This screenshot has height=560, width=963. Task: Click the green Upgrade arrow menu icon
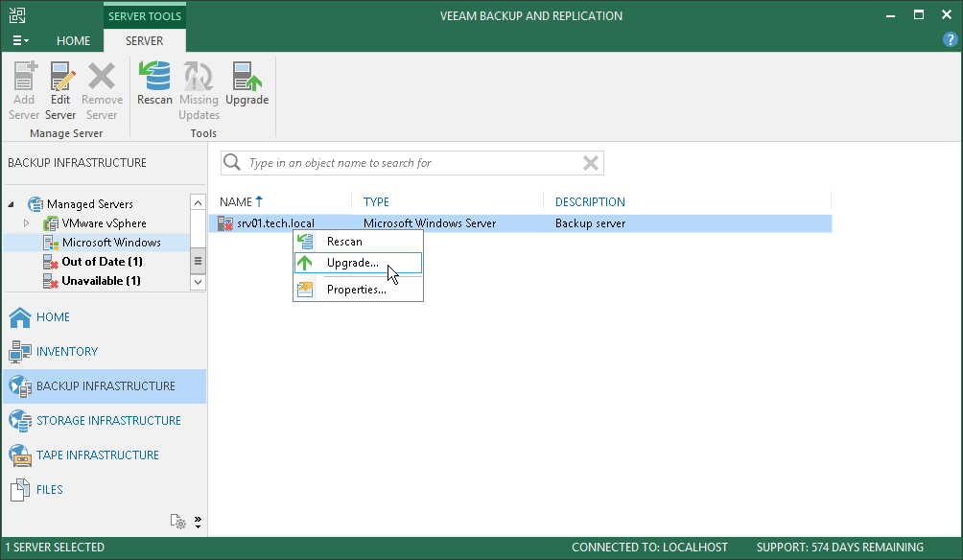(x=305, y=263)
